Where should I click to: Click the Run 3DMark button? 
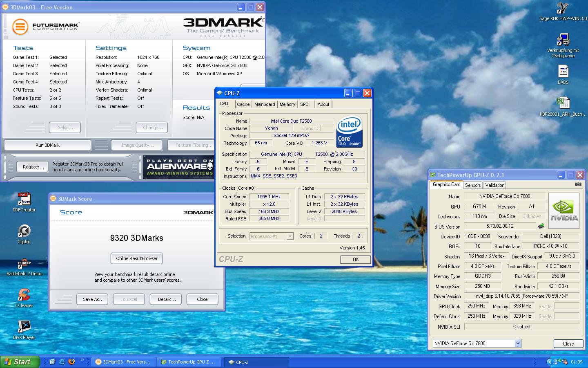click(x=47, y=145)
